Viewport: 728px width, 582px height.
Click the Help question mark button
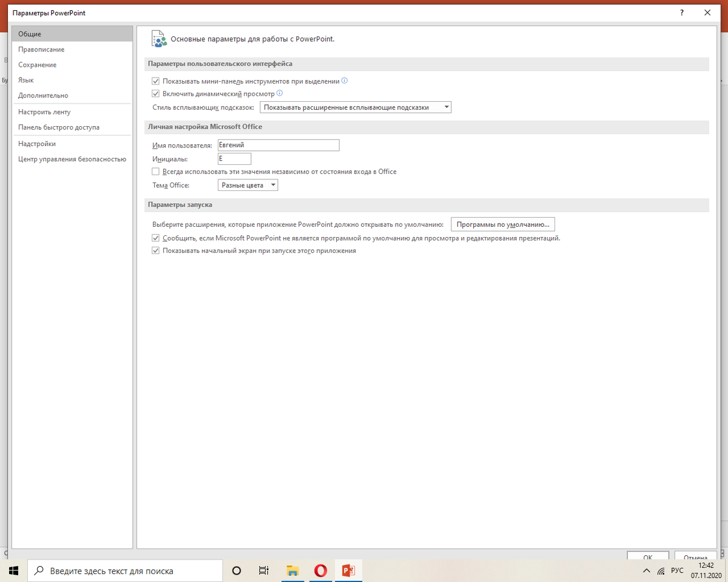(x=682, y=12)
